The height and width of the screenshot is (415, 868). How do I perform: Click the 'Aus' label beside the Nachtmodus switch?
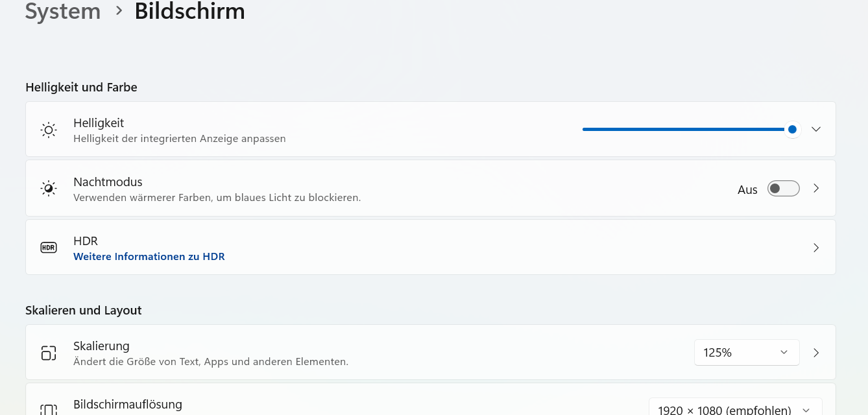coord(747,190)
